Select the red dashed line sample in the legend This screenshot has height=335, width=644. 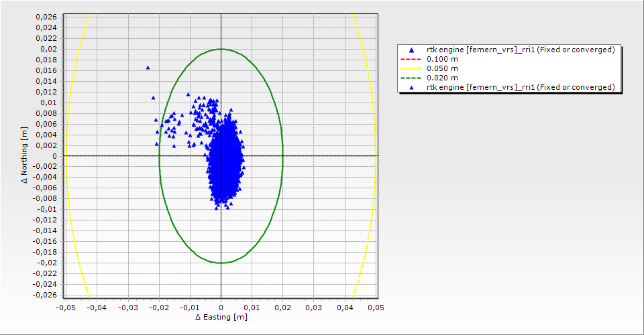click(411, 60)
